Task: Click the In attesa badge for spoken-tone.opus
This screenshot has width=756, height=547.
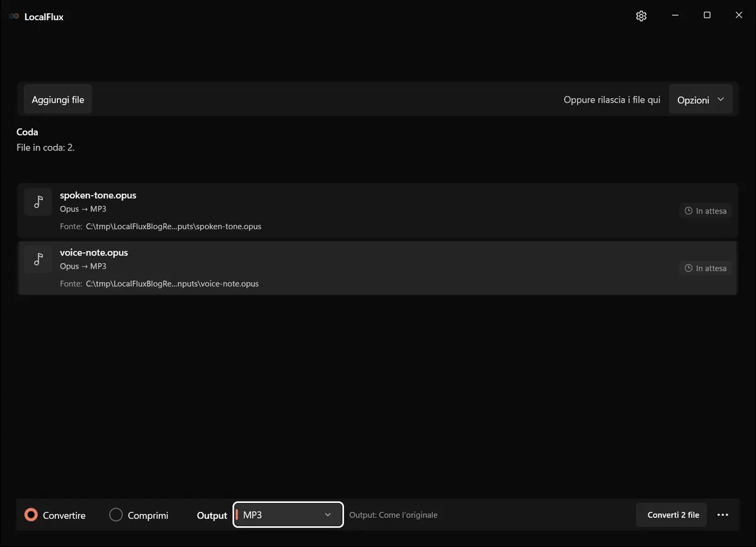Action: tap(706, 211)
